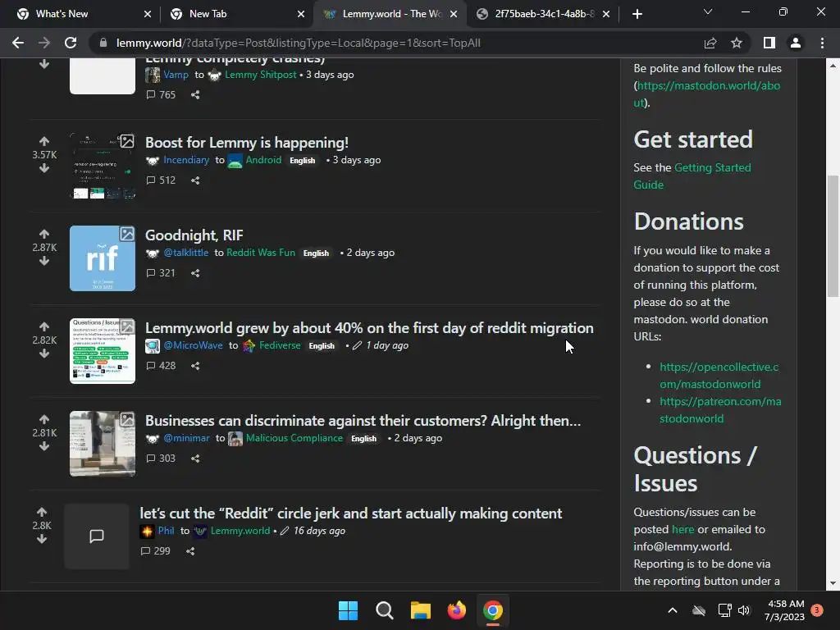Open 321 comments on Goodnight, RIF
This screenshot has height=630, width=840.
(162, 273)
